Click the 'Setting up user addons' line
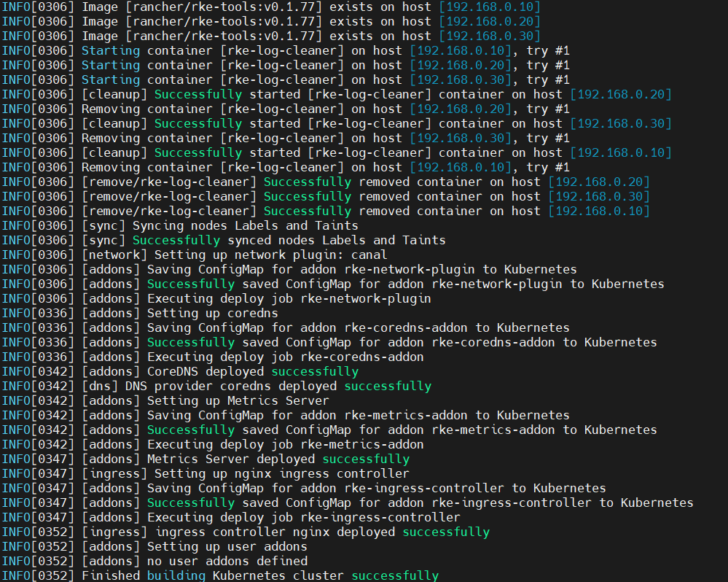 point(154,546)
